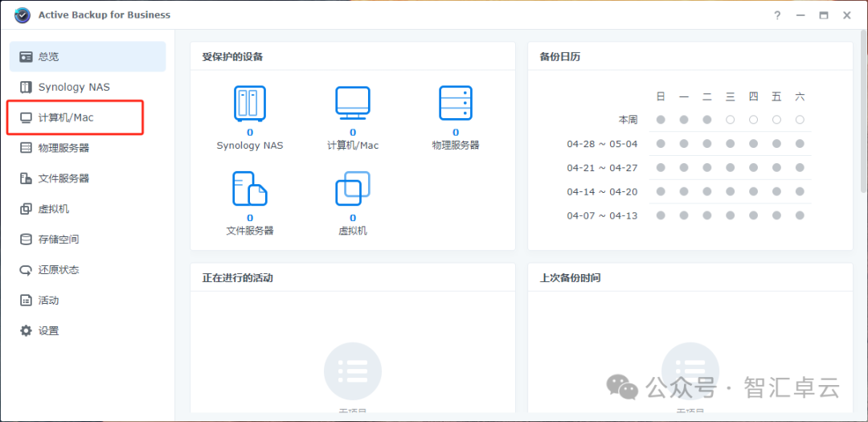Open the 活动 log page

(x=88, y=300)
